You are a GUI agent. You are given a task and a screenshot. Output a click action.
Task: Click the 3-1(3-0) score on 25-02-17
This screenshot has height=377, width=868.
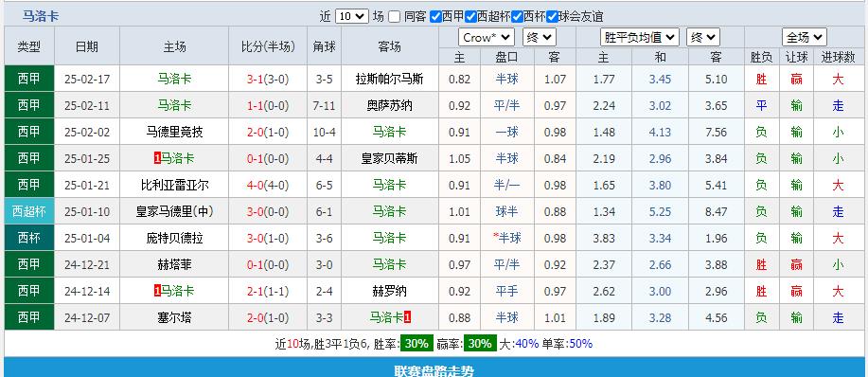pos(268,80)
